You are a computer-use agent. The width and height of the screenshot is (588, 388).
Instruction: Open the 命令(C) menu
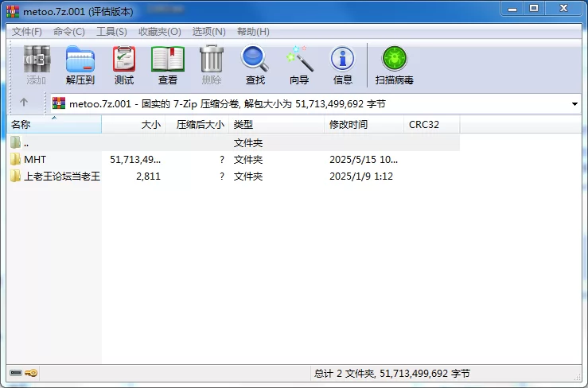pos(69,32)
